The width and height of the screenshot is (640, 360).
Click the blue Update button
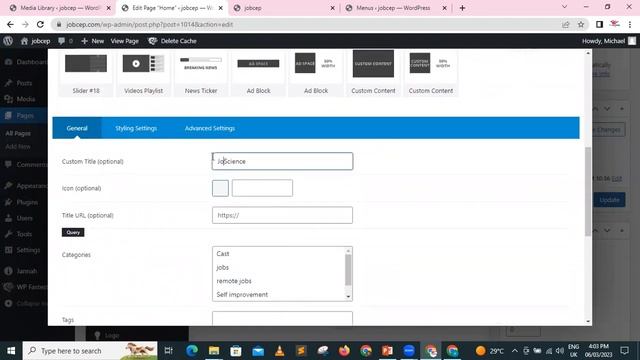coord(609,200)
